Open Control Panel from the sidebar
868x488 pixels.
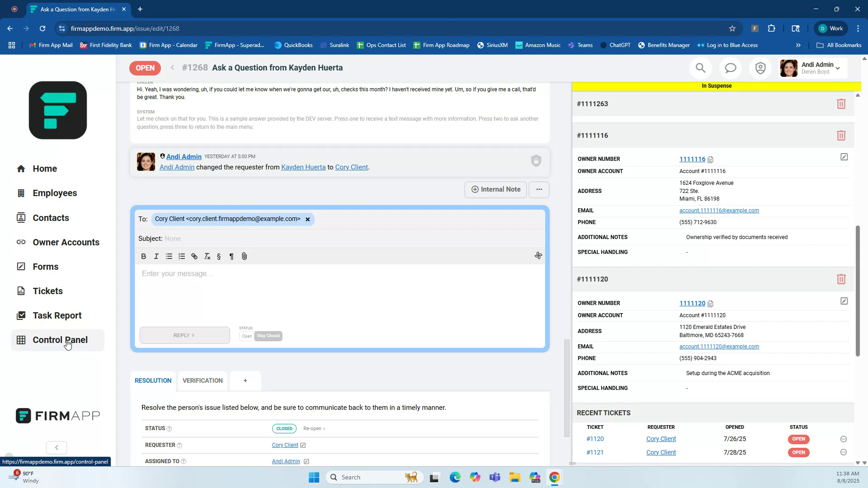(61, 339)
